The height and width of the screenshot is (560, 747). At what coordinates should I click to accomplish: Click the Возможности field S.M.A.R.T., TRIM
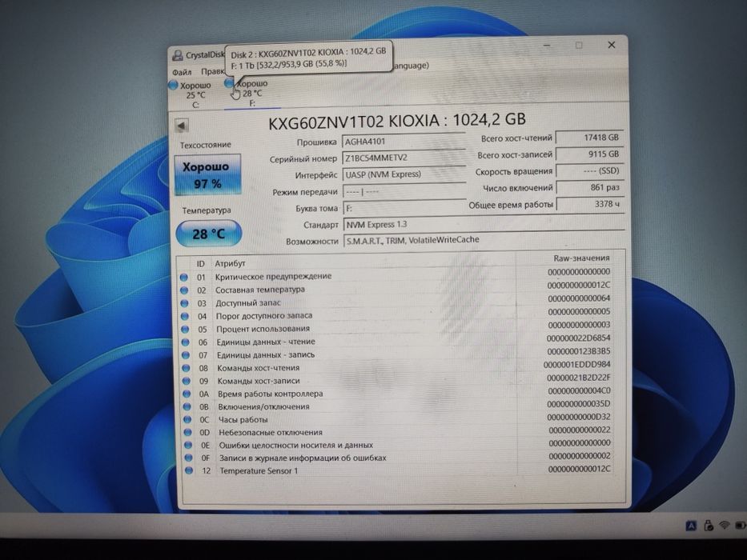(484, 239)
